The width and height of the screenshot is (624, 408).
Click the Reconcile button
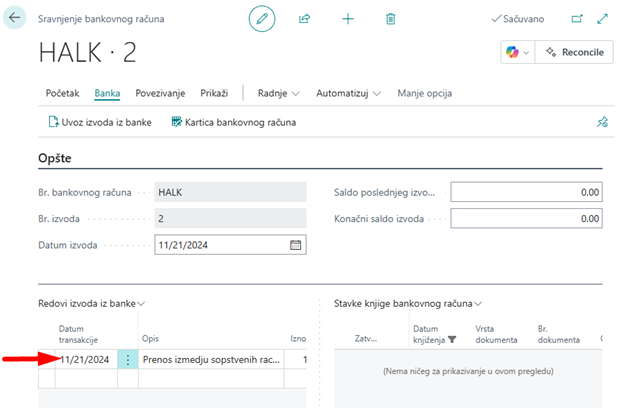coord(574,53)
